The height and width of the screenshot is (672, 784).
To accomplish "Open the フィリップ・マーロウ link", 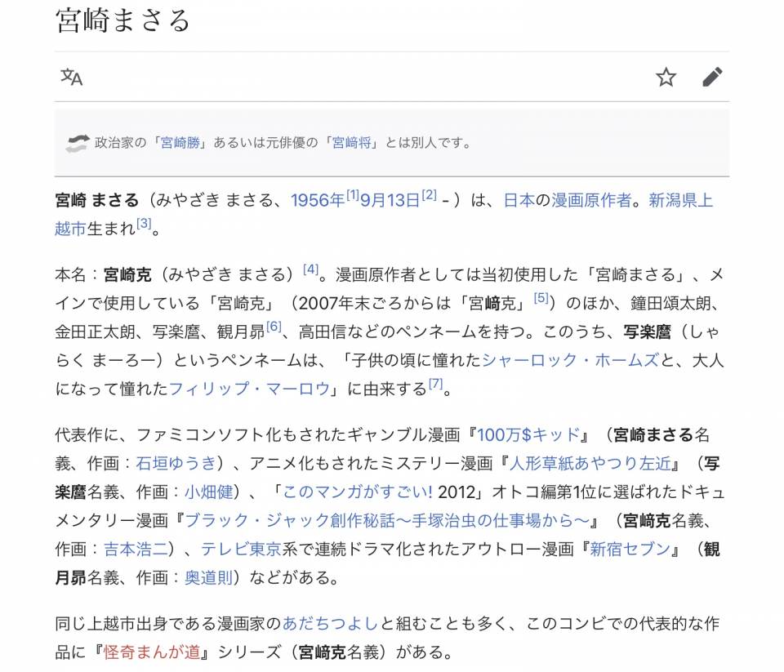I will point(250,389).
